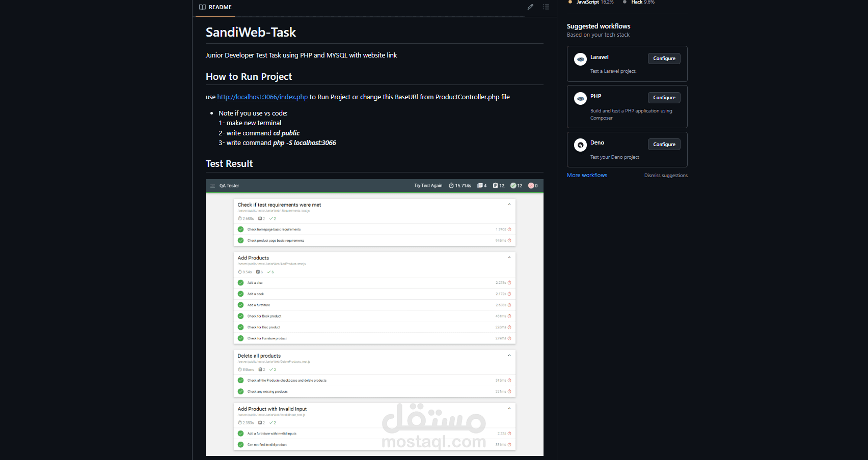Viewport: 868px width, 460px height.
Task: Click the JavaScript 16.2% language entry
Action: click(x=591, y=2)
